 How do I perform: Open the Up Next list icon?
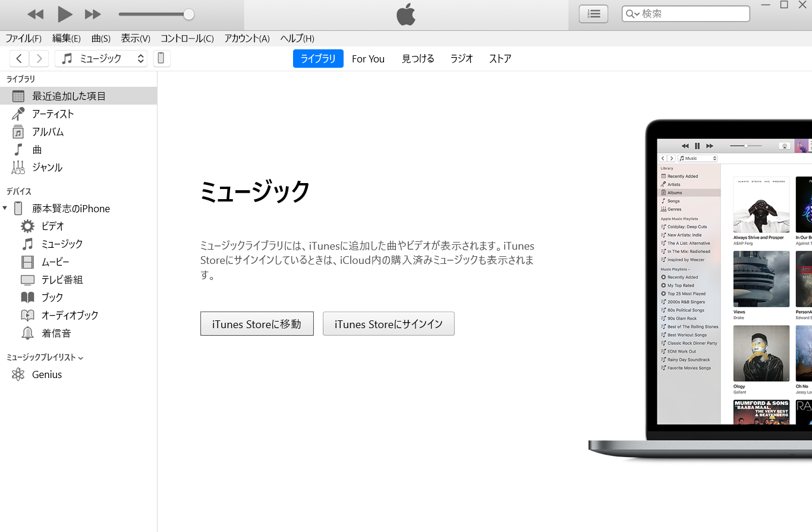(593, 14)
